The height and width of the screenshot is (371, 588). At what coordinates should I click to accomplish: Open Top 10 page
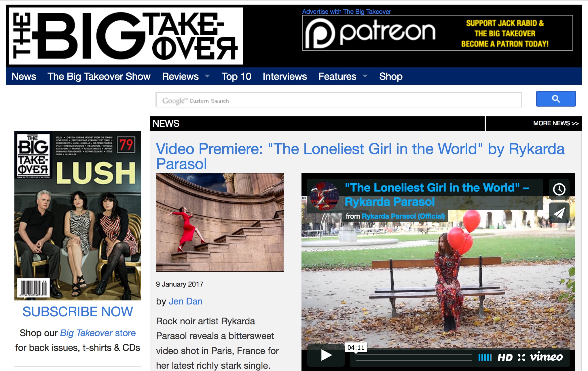pyautogui.click(x=236, y=76)
